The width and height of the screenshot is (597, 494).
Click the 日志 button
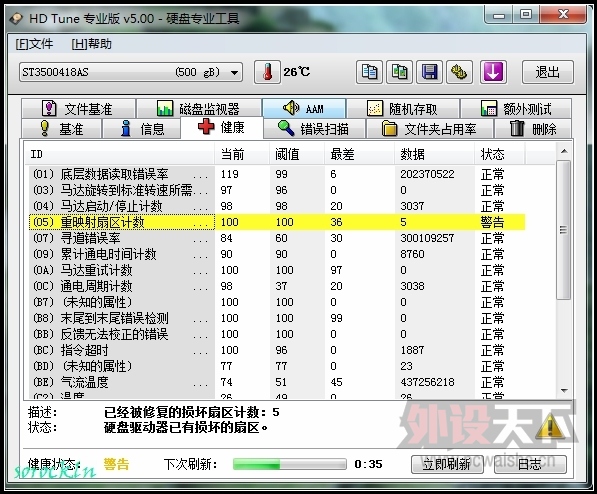pos(530,464)
